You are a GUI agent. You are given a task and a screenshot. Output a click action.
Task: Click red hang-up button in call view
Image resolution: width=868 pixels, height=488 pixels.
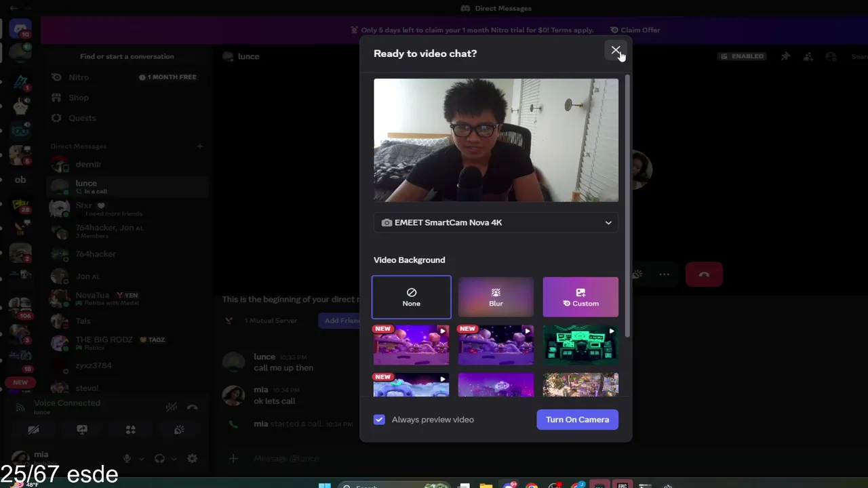(704, 274)
